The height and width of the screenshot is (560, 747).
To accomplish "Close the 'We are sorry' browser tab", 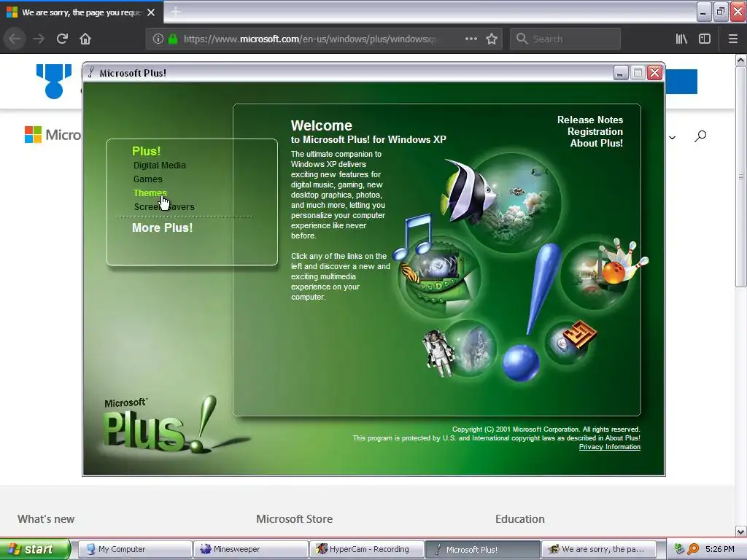I will tap(151, 12).
